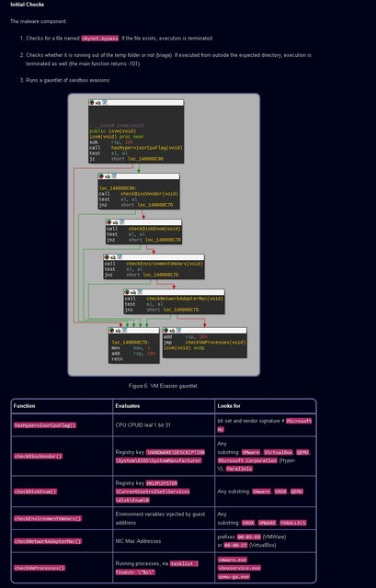The height and width of the screenshot is (588, 376).
Task: Click the \HARDWARE\DESCRIPTION registry key code text
Action: (176, 452)
